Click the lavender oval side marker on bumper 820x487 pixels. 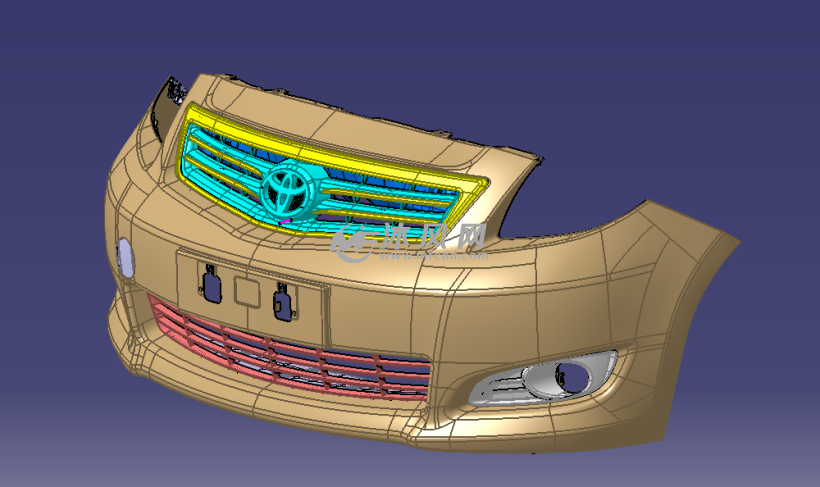point(126,258)
